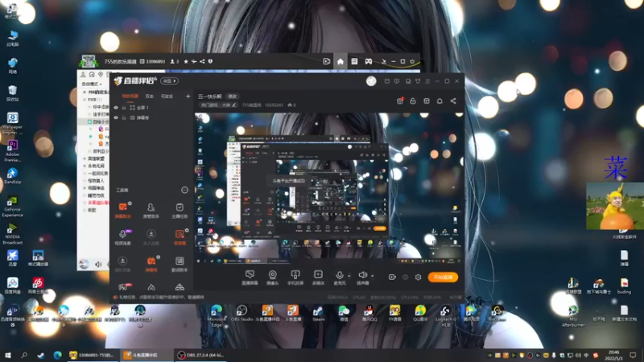Switch to the second scene tab
644x362 pixels.
pos(150,97)
